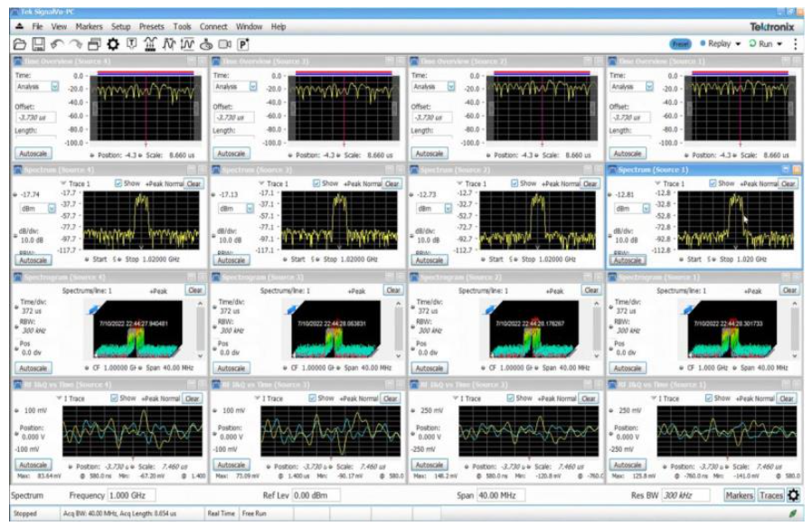Toggle Show checkbox in Spectrum Source 3
The image size is (812, 526).
[x=316, y=183]
